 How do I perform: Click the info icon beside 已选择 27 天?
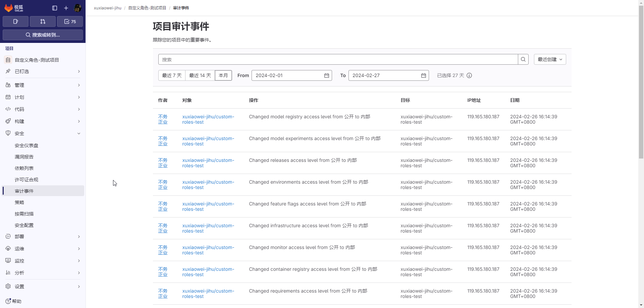pos(469,75)
